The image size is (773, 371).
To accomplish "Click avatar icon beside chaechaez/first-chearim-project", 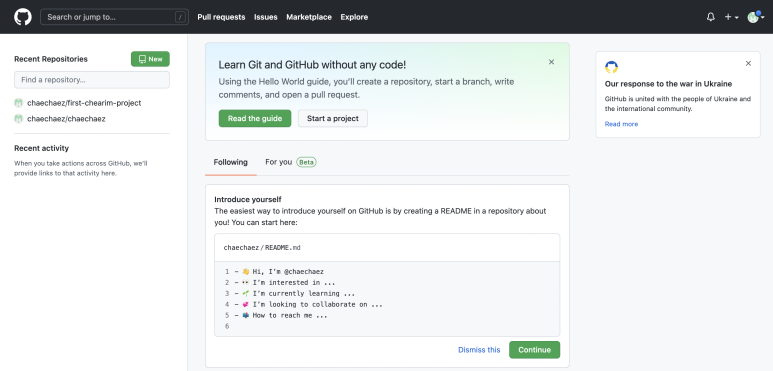I will (19, 103).
